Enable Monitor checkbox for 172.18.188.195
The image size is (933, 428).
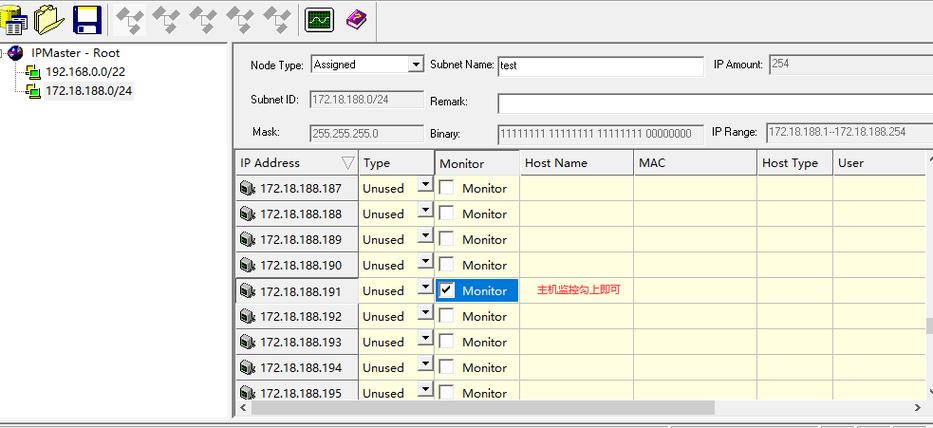pyautogui.click(x=446, y=392)
